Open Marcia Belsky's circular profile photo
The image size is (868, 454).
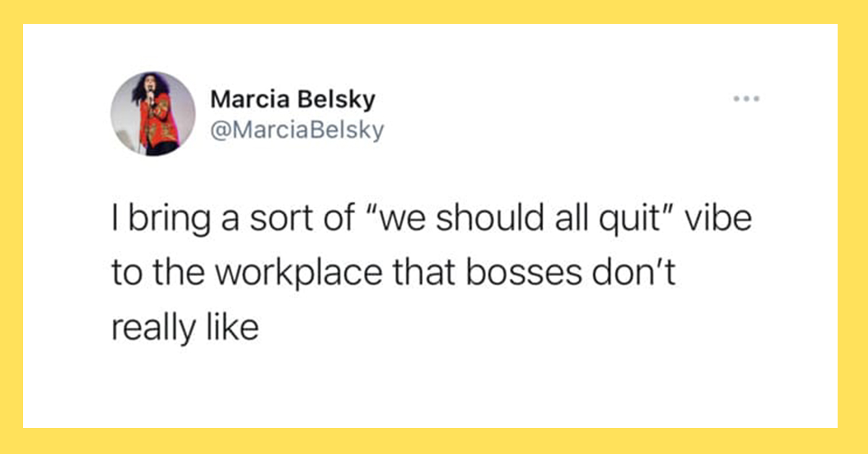153,113
